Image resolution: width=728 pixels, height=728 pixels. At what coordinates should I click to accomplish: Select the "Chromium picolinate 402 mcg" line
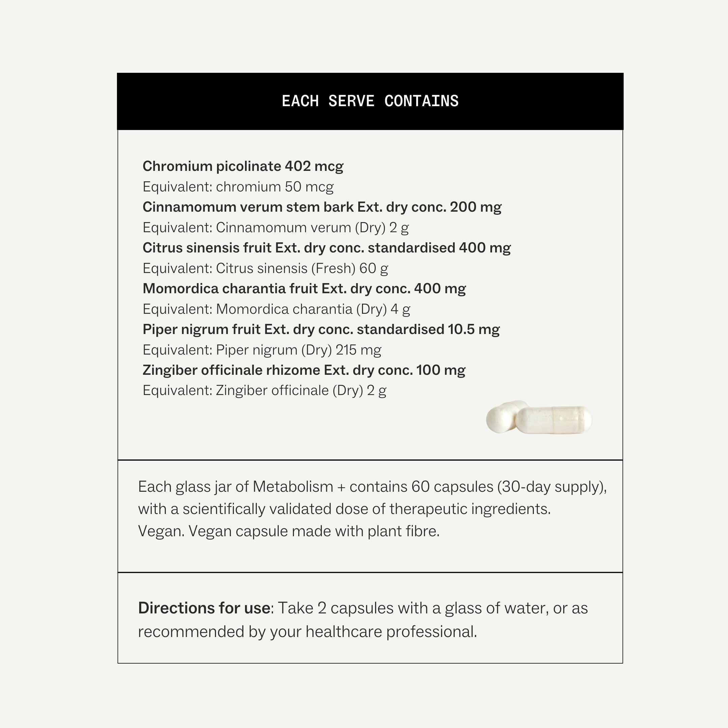coord(243,166)
